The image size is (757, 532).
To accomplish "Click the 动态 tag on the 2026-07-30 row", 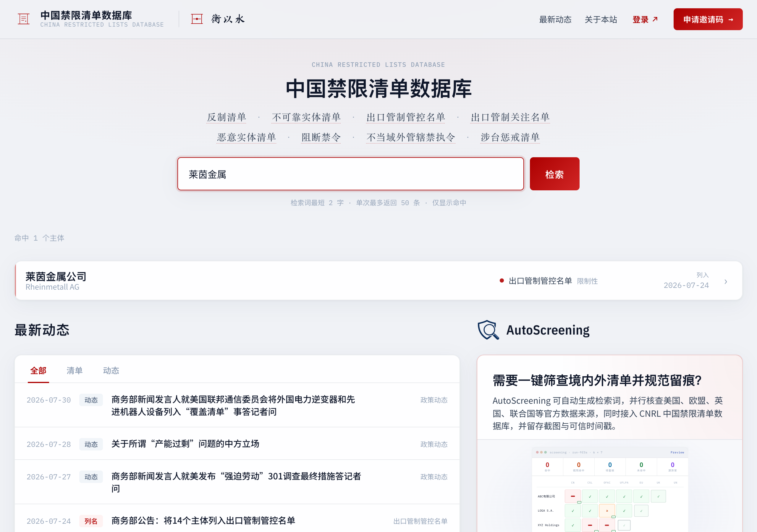I will (x=91, y=400).
